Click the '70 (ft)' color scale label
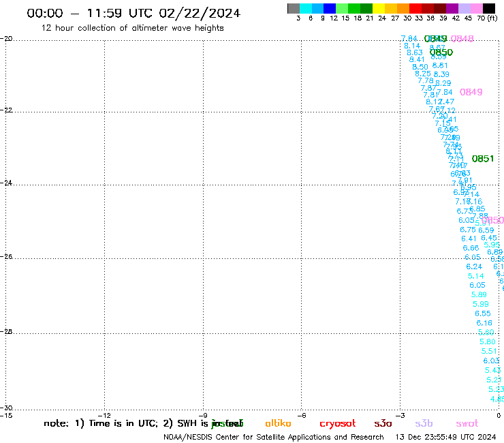504x443 pixels. (x=487, y=18)
